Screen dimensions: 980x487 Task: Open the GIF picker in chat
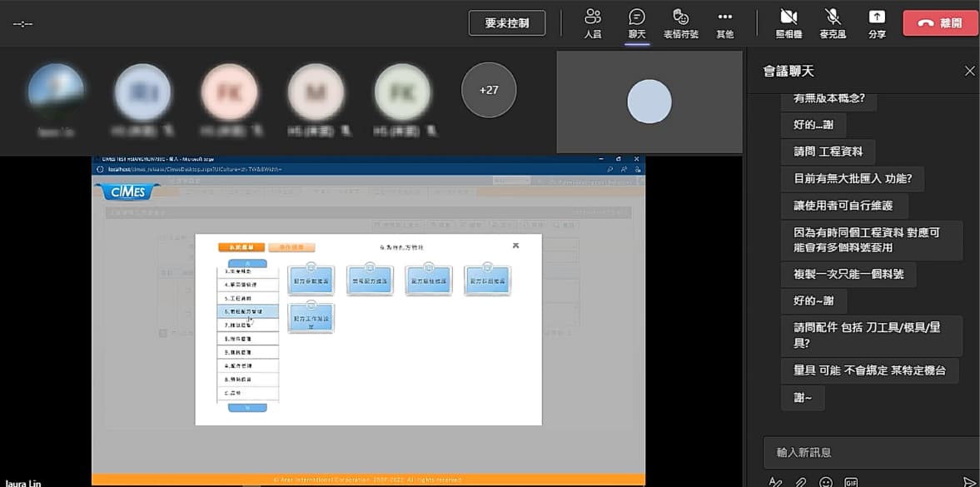[x=851, y=482]
